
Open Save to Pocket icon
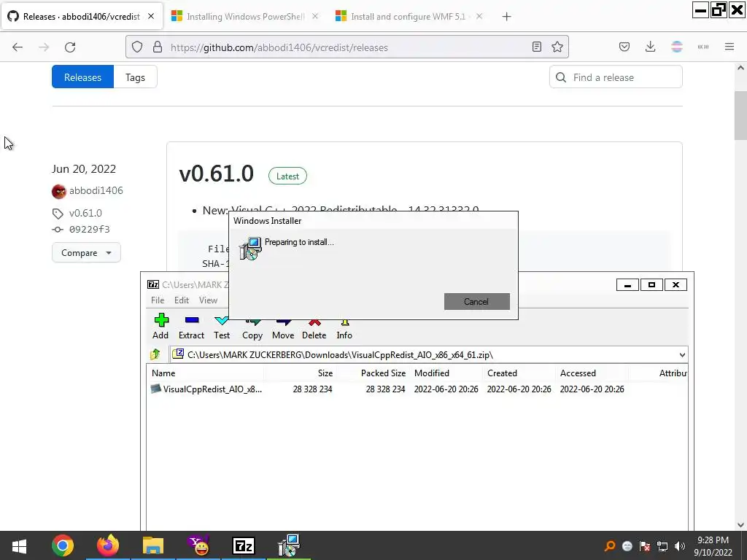(x=624, y=47)
